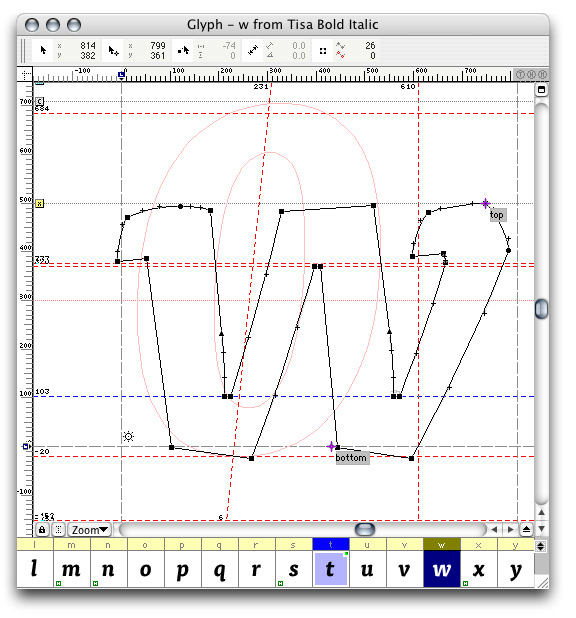
Task: Click guideline label '-20' on left
Action: pos(42,452)
